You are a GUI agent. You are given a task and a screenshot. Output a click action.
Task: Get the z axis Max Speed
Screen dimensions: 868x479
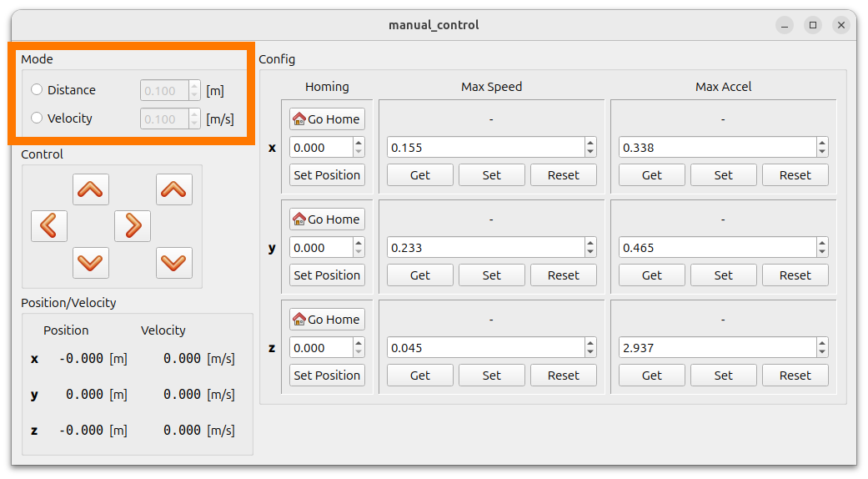pyautogui.click(x=420, y=376)
